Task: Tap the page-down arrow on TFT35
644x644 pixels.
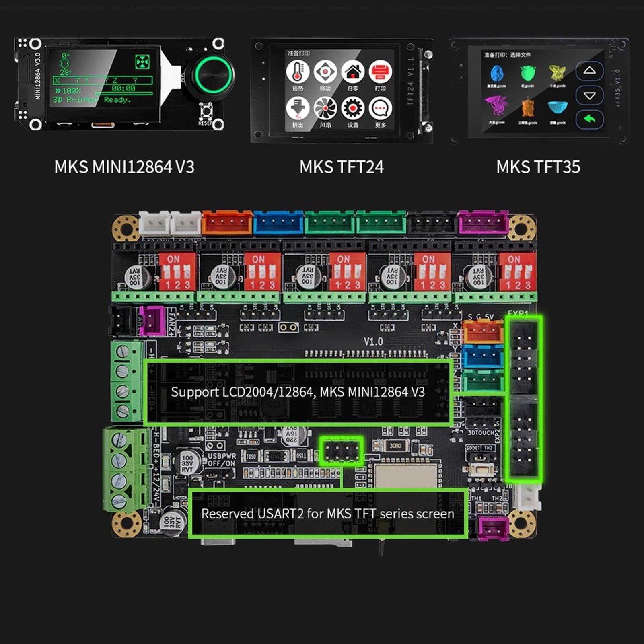Action: point(589,96)
